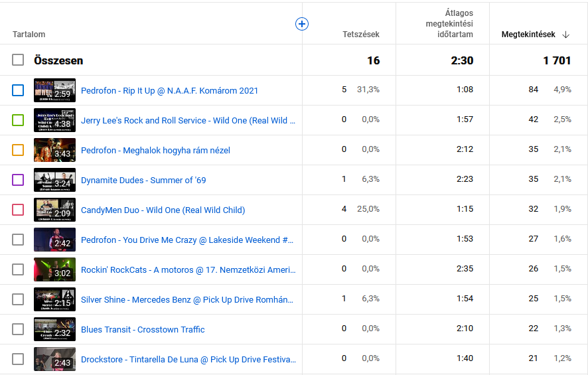Click the Pedrofon You Drive Me Crazy thumbnail
The image size is (588, 375).
click(x=54, y=240)
